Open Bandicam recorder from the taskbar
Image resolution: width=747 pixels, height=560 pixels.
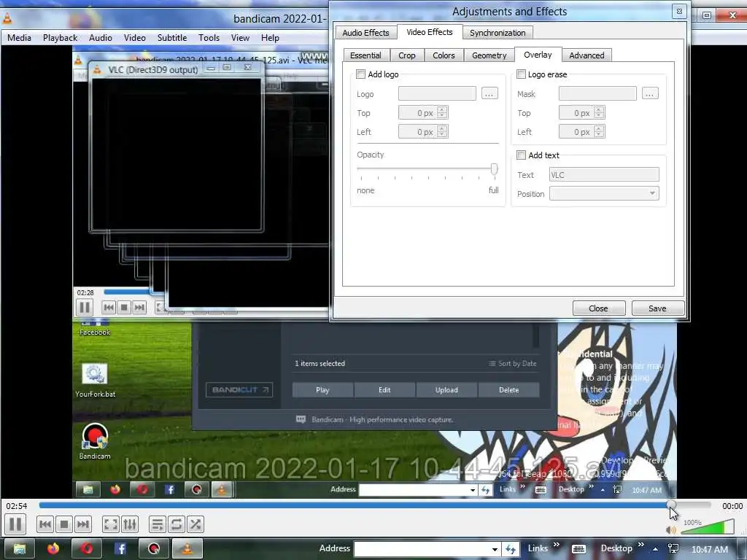coord(153,548)
